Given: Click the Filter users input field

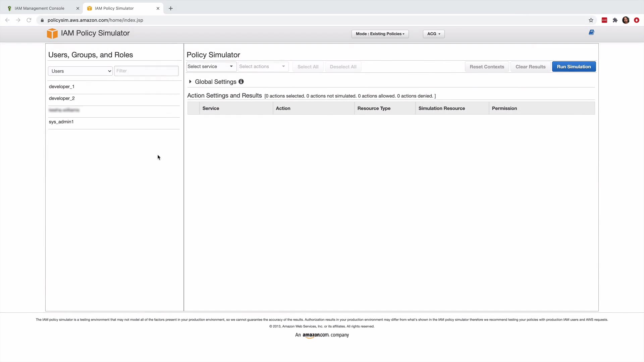Looking at the screenshot, I should pos(146,71).
